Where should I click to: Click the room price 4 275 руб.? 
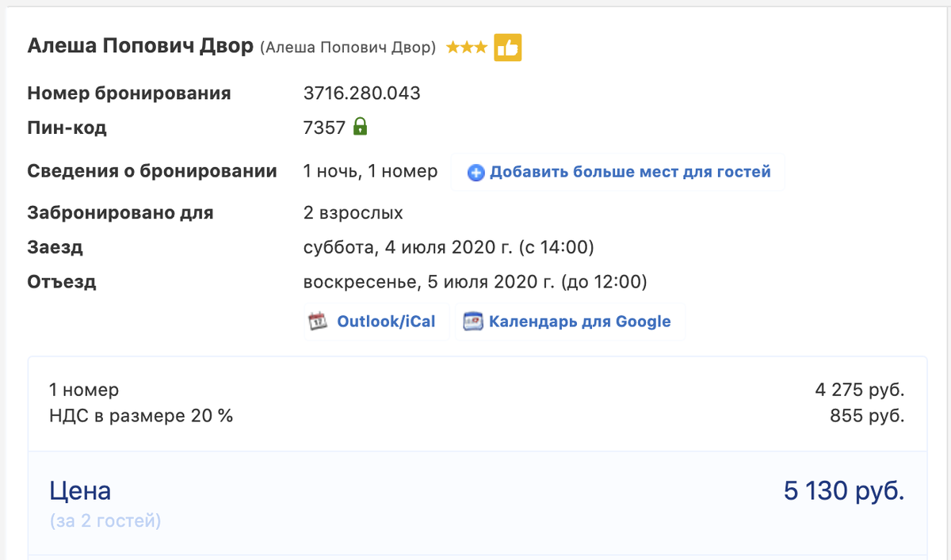[x=860, y=390]
